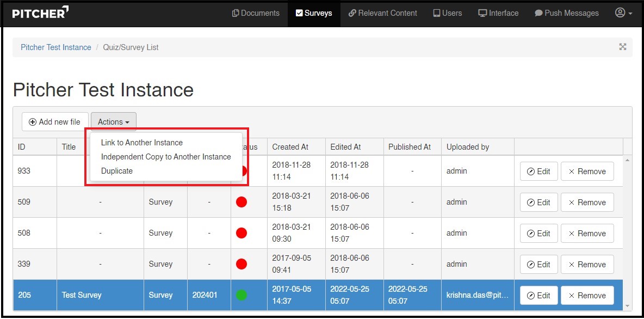The height and width of the screenshot is (319, 644).
Task: Click the Pitcher logo in the navbar
Action: pyautogui.click(x=41, y=13)
